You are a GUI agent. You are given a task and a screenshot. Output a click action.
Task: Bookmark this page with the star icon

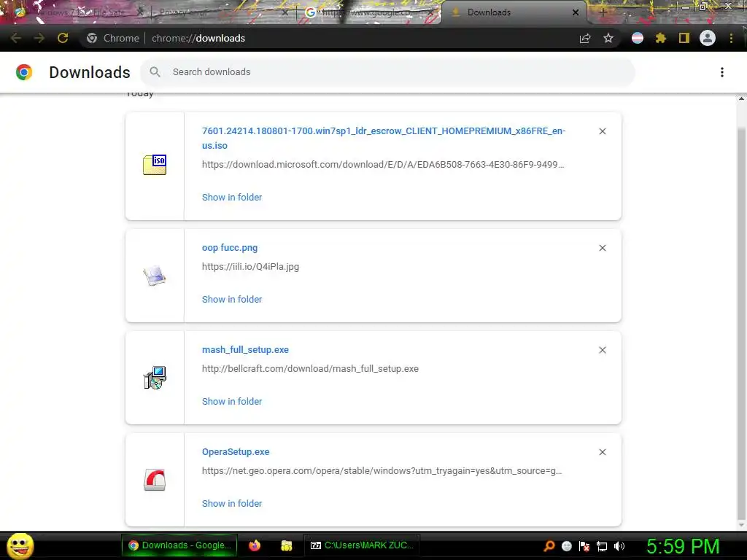point(608,38)
